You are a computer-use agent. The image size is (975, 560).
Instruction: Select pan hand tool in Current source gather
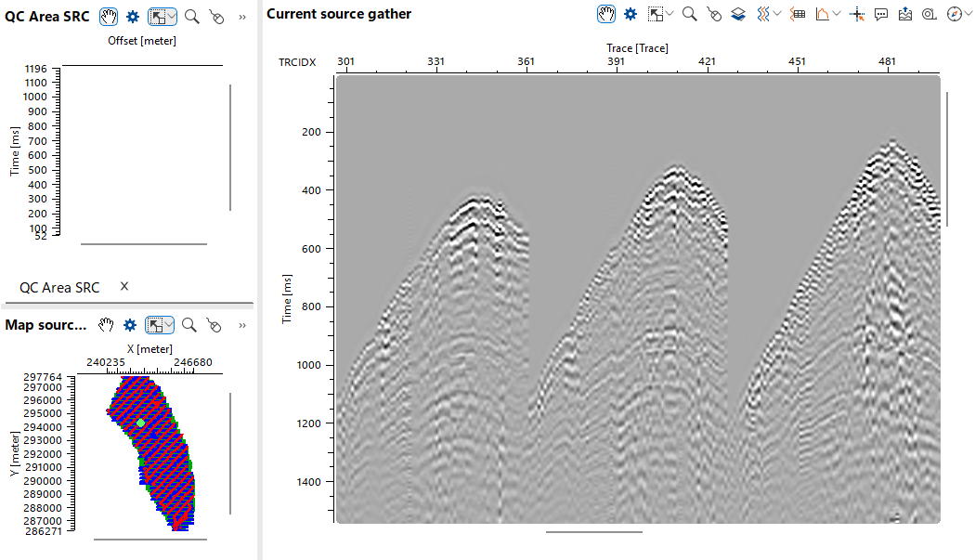pos(606,14)
